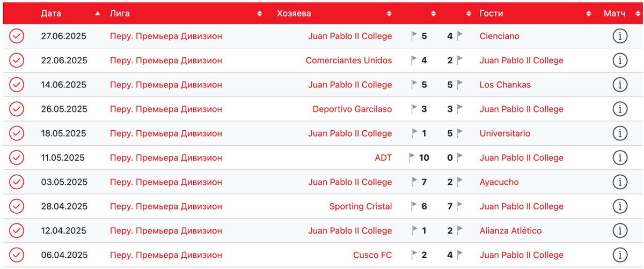Viewport: 644px width, 269px height.
Task: Toggle checkmark circle for 06.04.2025 row
Action: pos(17,255)
